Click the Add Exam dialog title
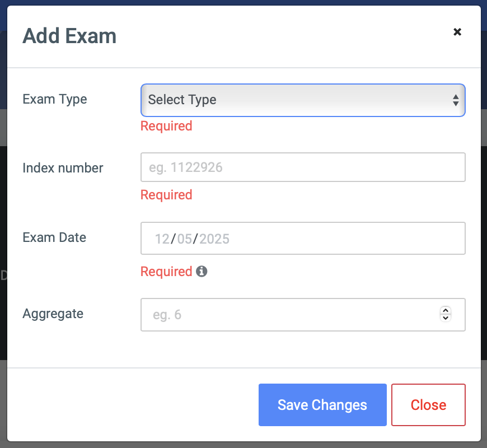This screenshot has width=487, height=448. [69, 36]
